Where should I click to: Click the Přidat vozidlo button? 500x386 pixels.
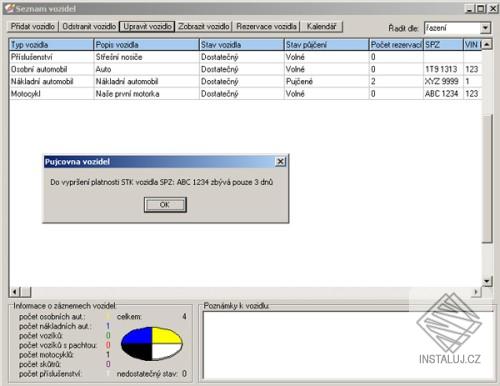pos(32,26)
